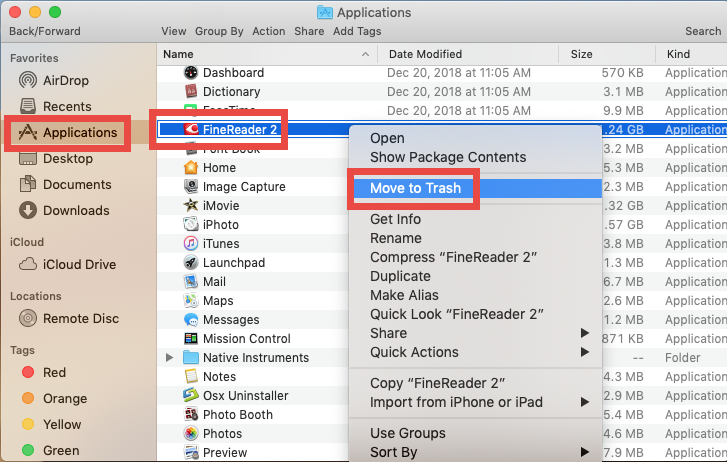Click the Group By toolbar item
The height and width of the screenshot is (462, 727).
(219, 31)
